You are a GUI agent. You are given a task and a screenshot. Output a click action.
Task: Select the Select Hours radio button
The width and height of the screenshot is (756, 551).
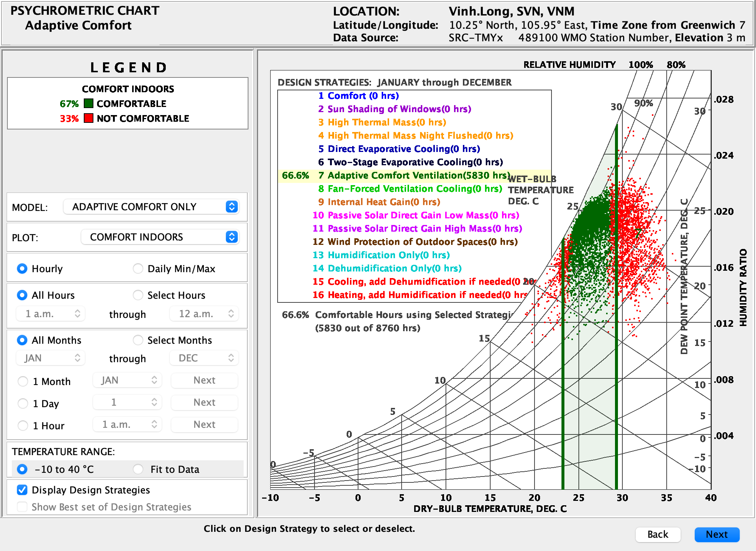pyautogui.click(x=138, y=295)
